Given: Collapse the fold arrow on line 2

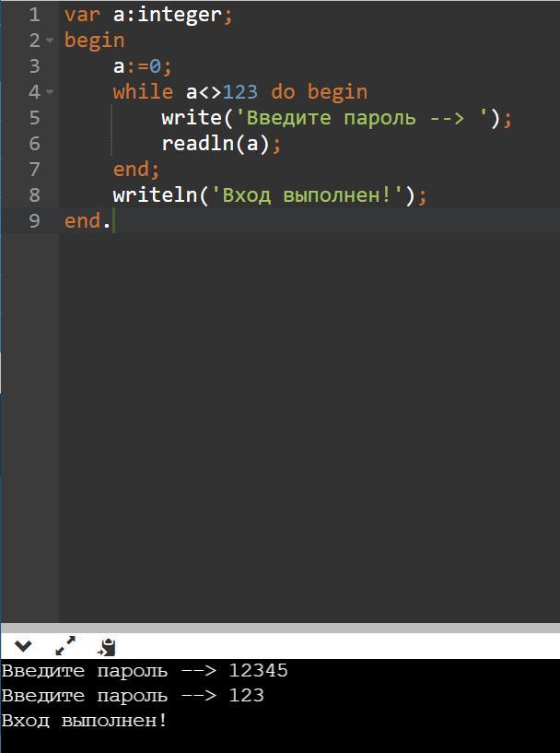Looking at the screenshot, I should 50,41.
